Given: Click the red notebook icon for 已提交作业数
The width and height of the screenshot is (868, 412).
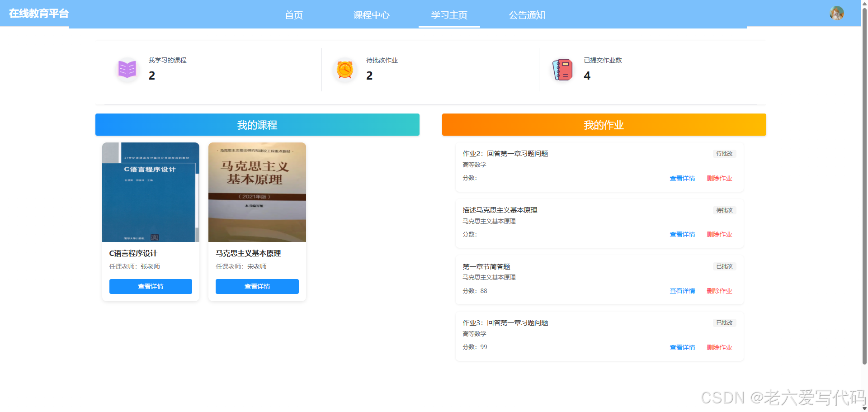Looking at the screenshot, I should point(562,69).
